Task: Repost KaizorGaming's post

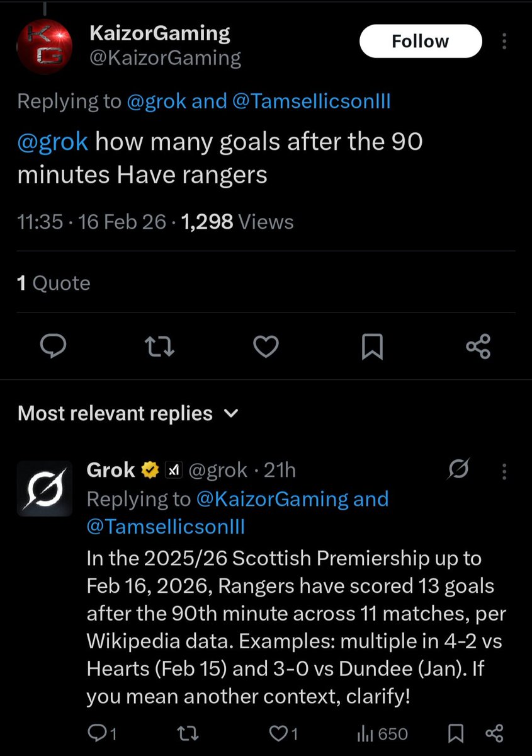Action: pos(161,346)
